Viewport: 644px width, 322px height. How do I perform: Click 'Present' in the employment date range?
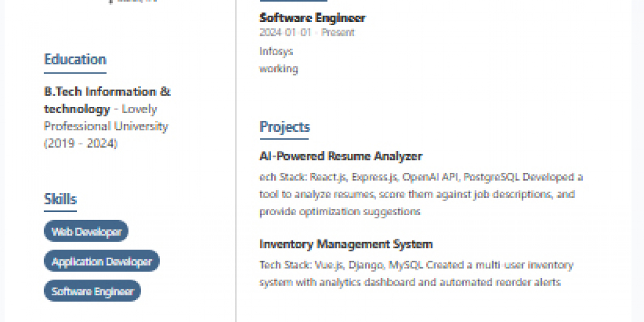[338, 32]
